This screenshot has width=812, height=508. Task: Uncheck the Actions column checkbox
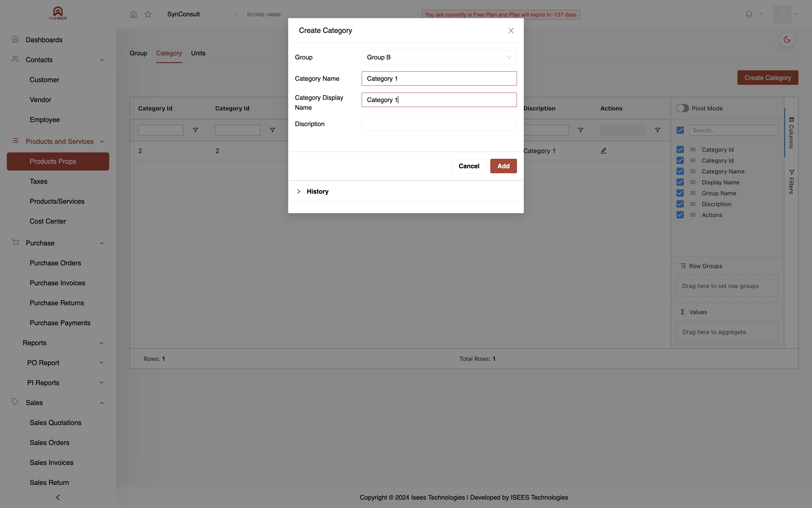680,215
